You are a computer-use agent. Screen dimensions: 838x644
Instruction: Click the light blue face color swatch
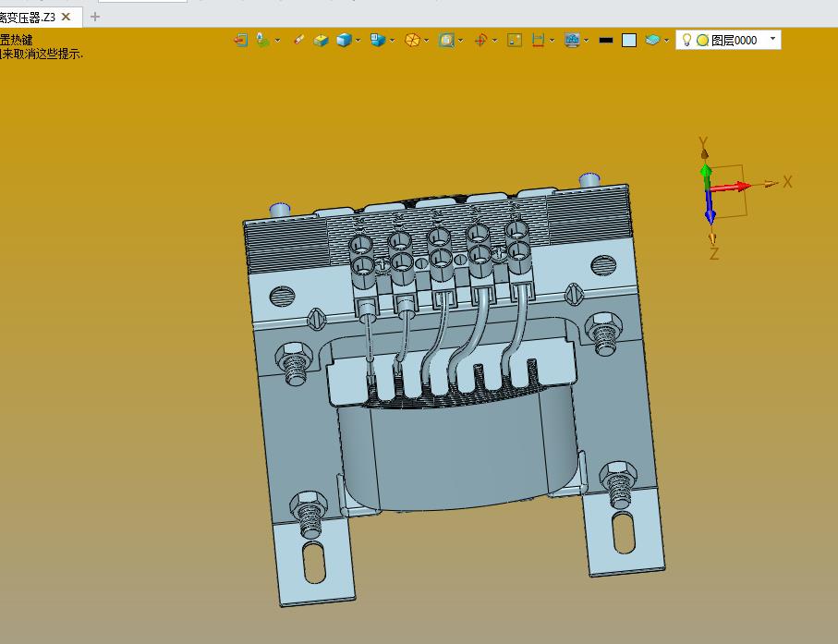tap(629, 40)
